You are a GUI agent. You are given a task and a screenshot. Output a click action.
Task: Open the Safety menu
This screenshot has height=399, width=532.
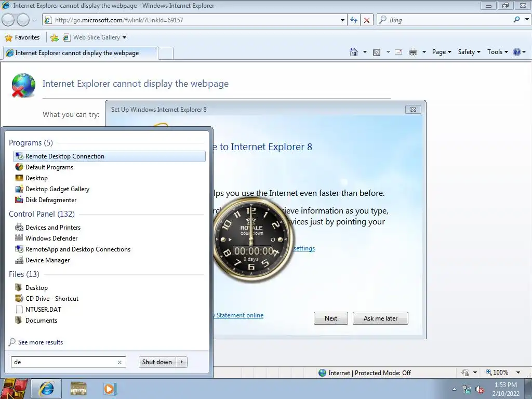(x=469, y=52)
